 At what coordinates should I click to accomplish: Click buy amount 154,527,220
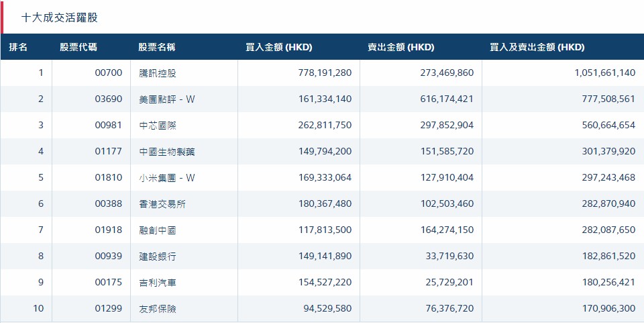pyautogui.click(x=325, y=282)
